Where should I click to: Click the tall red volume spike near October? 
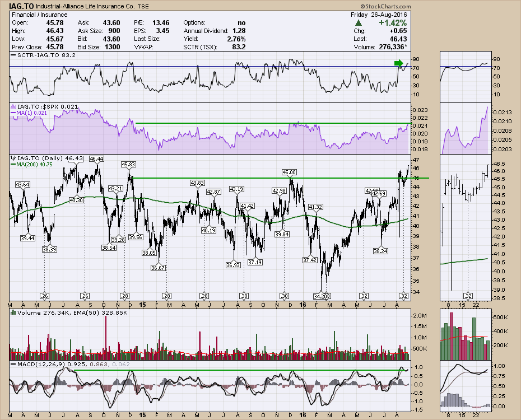click(106, 338)
